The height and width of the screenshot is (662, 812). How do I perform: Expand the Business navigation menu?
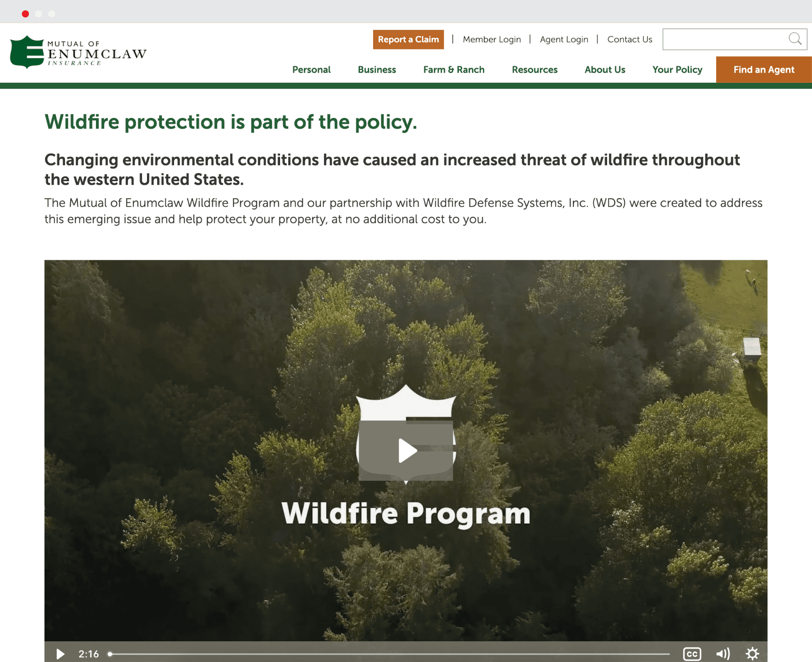click(x=376, y=70)
